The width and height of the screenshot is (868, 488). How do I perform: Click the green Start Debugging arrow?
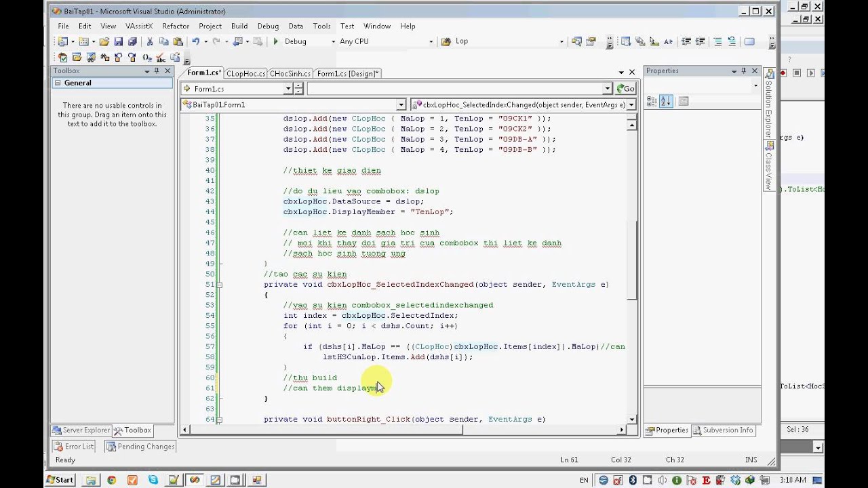tap(275, 41)
